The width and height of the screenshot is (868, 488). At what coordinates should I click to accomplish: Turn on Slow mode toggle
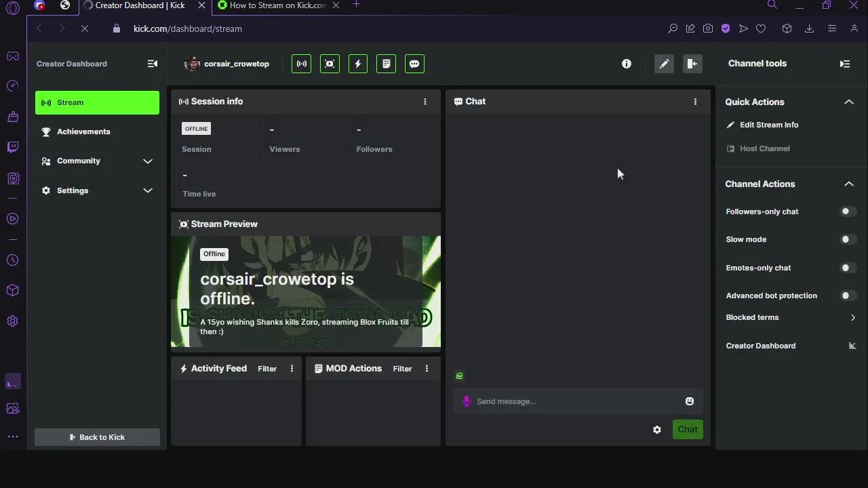(x=848, y=239)
